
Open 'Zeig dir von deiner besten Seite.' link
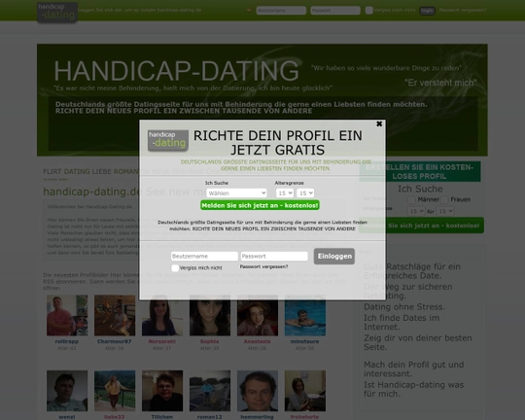pyautogui.click(x=418, y=342)
